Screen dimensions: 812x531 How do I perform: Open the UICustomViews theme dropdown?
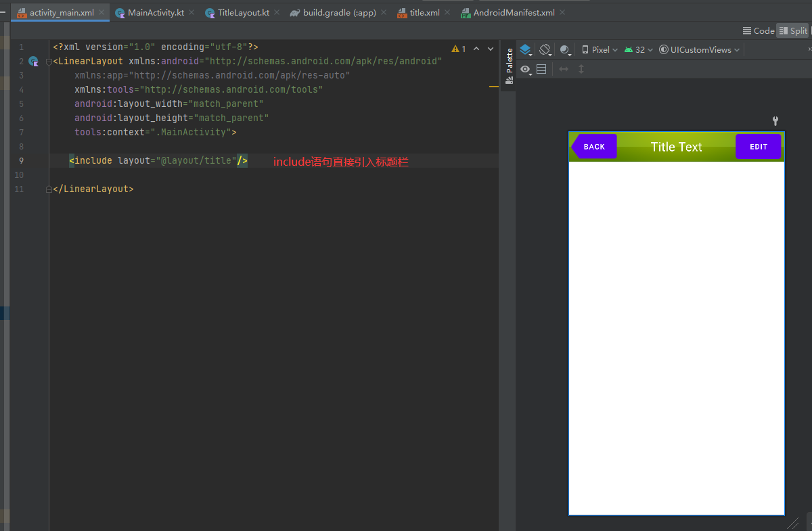point(700,49)
